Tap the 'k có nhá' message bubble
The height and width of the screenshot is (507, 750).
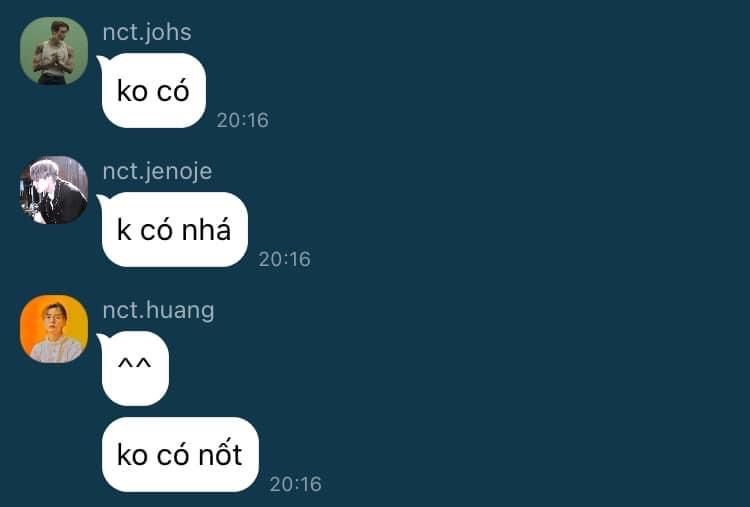pyautogui.click(x=175, y=230)
